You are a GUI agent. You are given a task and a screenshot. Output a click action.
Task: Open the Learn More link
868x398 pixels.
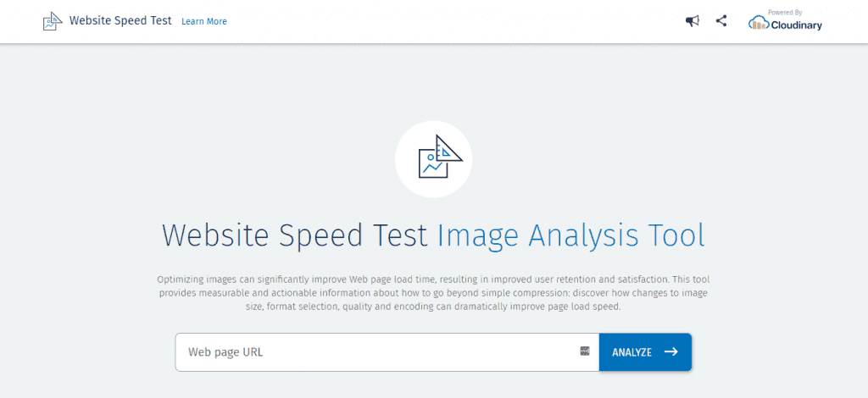(204, 21)
